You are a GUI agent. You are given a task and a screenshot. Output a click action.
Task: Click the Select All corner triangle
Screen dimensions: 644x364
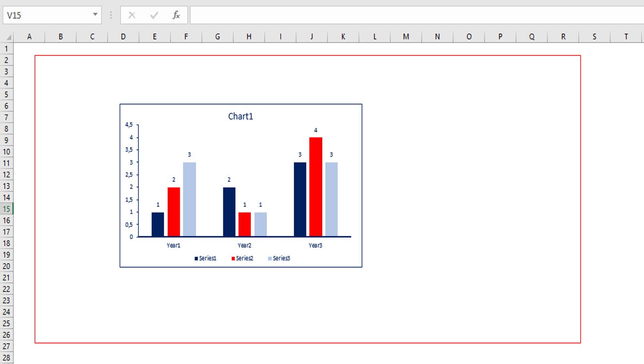click(8, 37)
